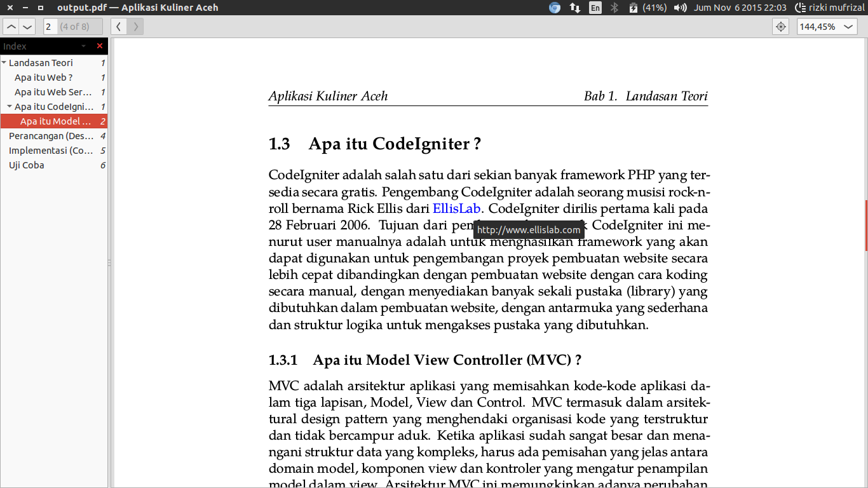
Task: Click the heading 1.3 Apa itu CodeIgniter ?
Action: point(375,144)
